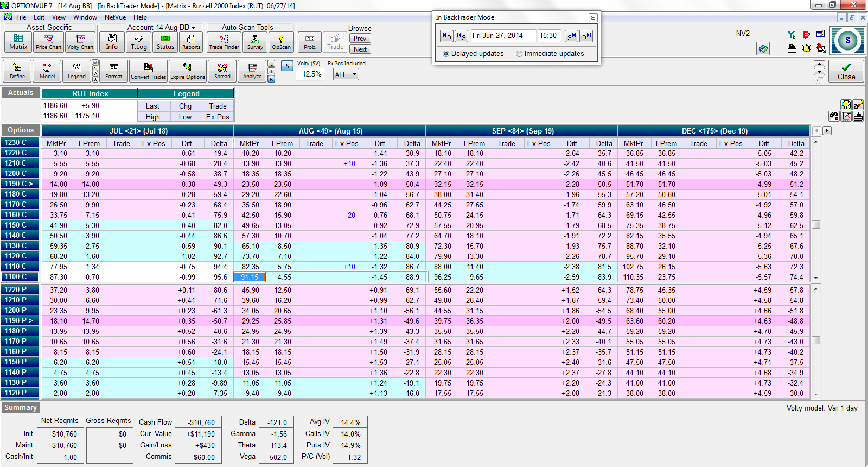The image size is (868, 467).
Task: Open the Prob. calculator
Action: point(310,42)
